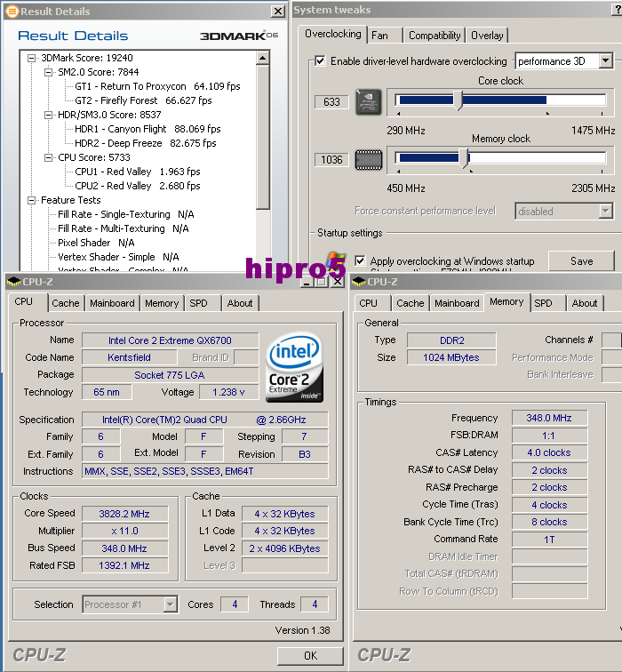Image resolution: width=622 pixels, height=672 pixels.
Task: Click the Save button in System tweaks
Action: point(581,261)
